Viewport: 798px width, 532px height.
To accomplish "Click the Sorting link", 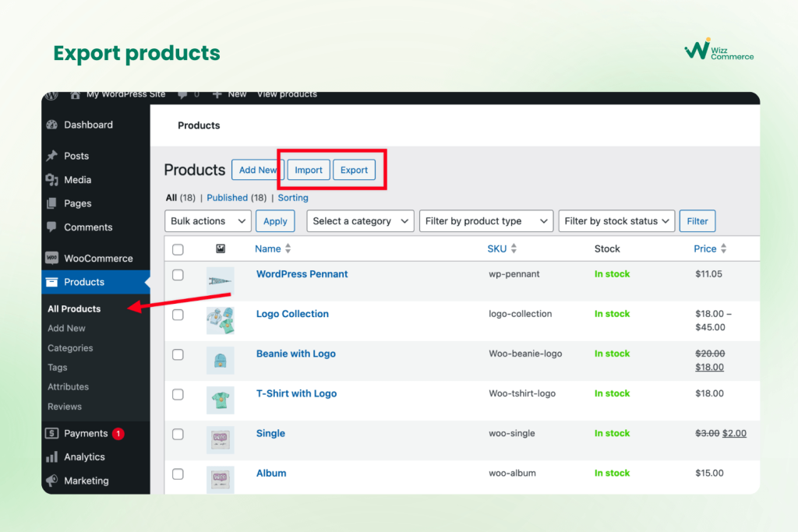I will (x=293, y=197).
